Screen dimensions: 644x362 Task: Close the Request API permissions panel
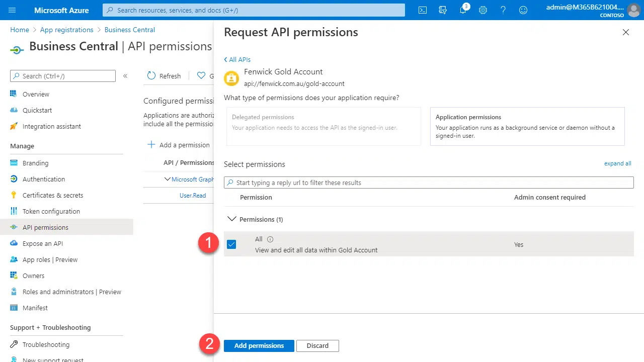[625, 32]
